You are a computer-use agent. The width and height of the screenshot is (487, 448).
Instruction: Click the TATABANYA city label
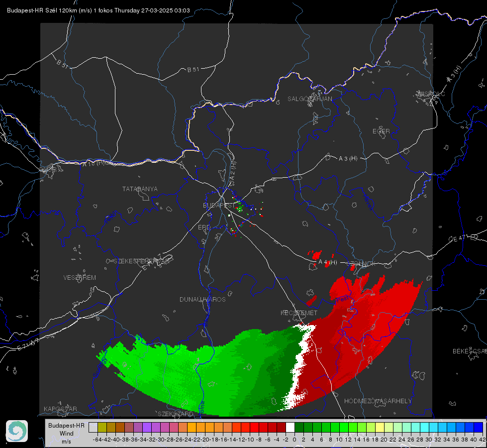pos(140,189)
